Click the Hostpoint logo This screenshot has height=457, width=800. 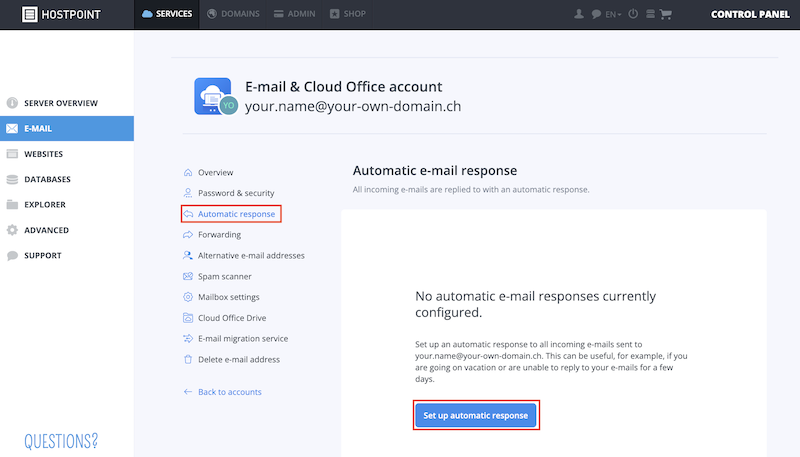[61, 14]
